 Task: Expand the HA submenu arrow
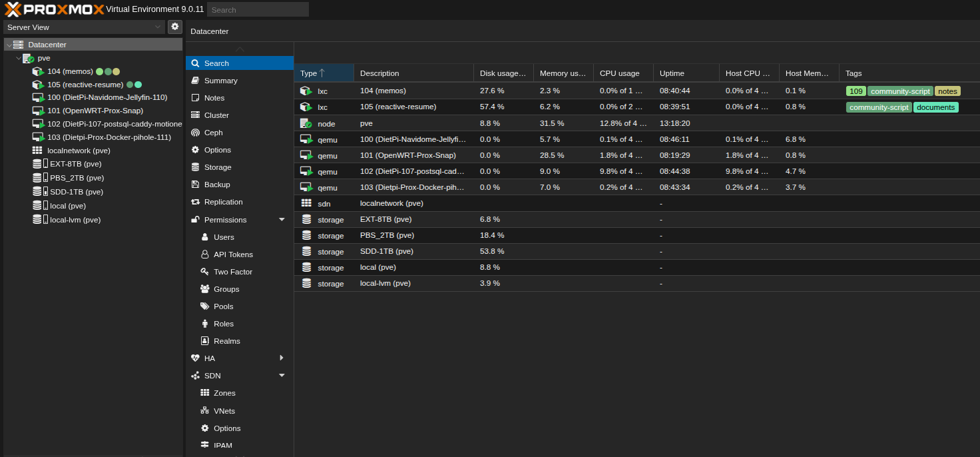coord(282,358)
